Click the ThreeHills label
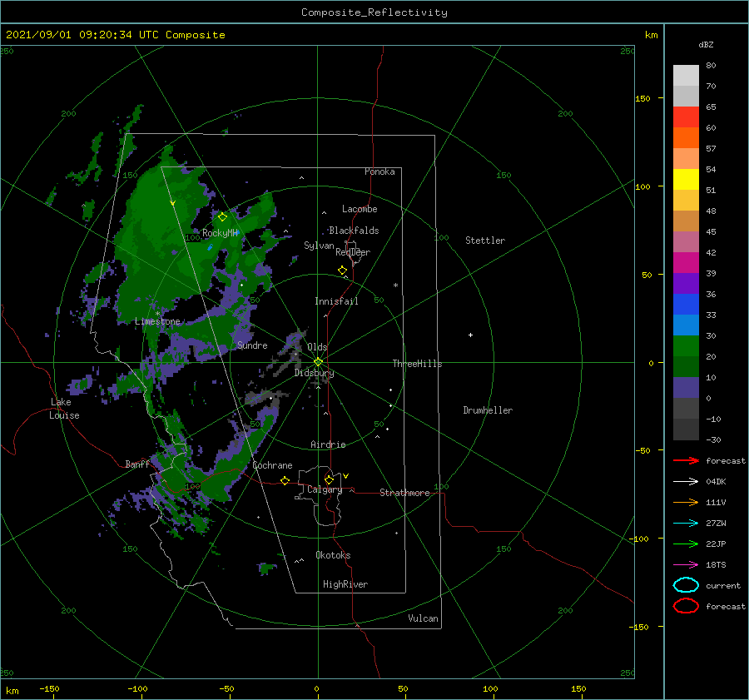Image resolution: width=749 pixels, height=700 pixels. pos(417,364)
